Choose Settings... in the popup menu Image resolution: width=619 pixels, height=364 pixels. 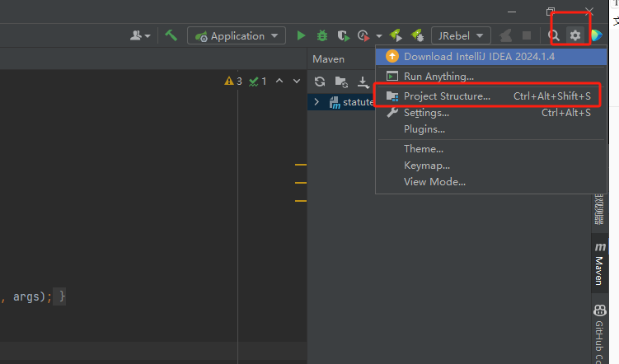(x=426, y=113)
